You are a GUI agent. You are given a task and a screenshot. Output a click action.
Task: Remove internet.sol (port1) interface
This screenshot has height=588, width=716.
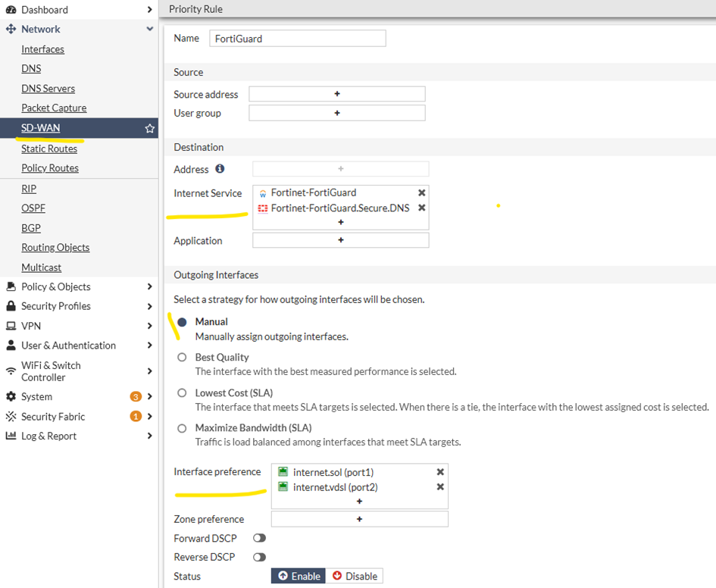point(440,472)
